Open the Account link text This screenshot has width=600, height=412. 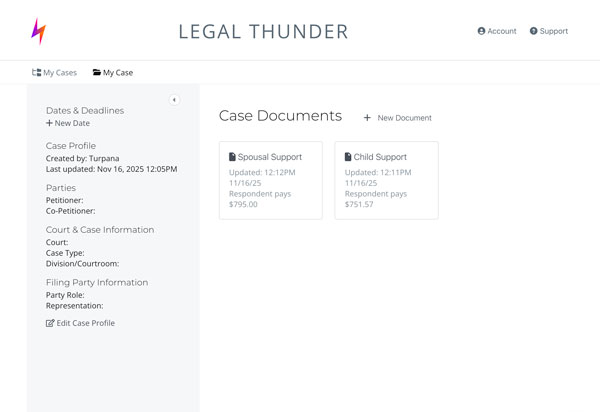coord(502,31)
